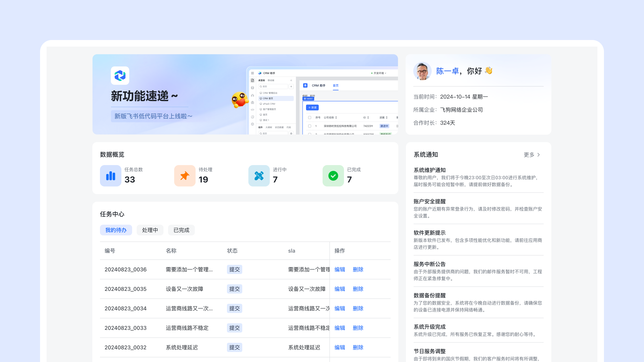Click the orange pin icon for 待处理

[x=185, y=176]
